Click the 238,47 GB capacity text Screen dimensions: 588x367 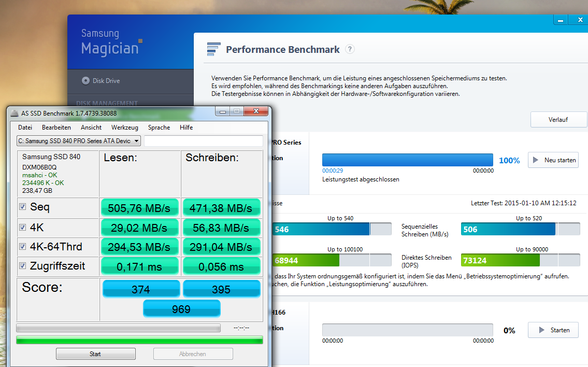37,191
